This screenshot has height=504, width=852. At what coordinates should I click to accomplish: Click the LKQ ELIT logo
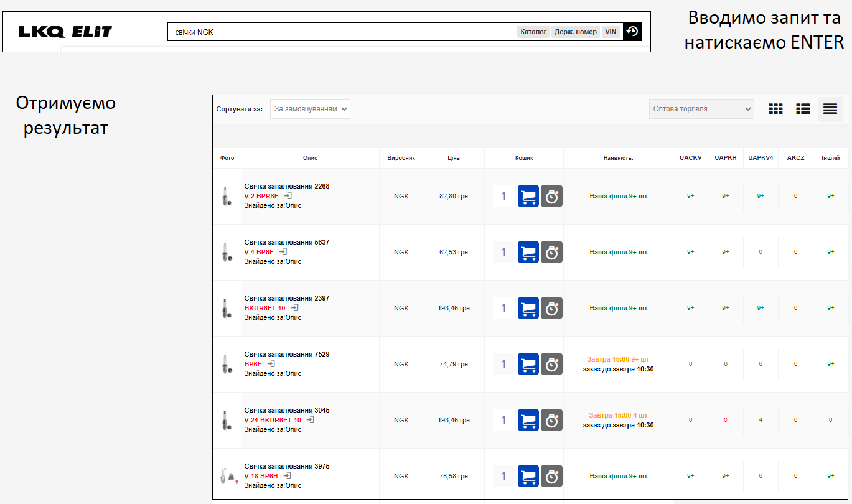click(x=65, y=32)
